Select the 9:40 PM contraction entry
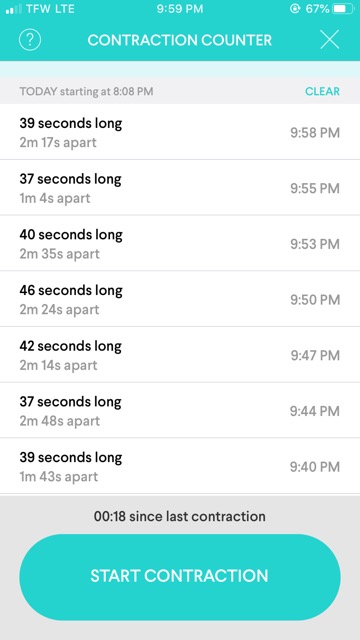Image resolution: width=360 pixels, height=640 pixels. [180, 466]
